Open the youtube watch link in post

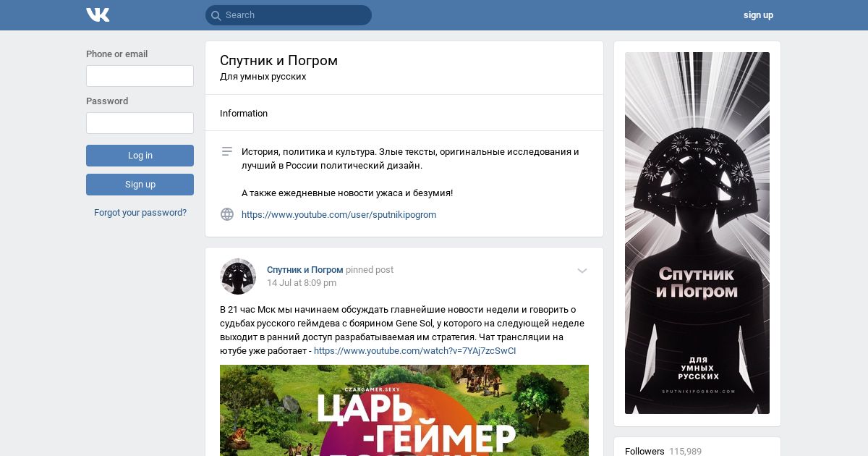(x=414, y=351)
